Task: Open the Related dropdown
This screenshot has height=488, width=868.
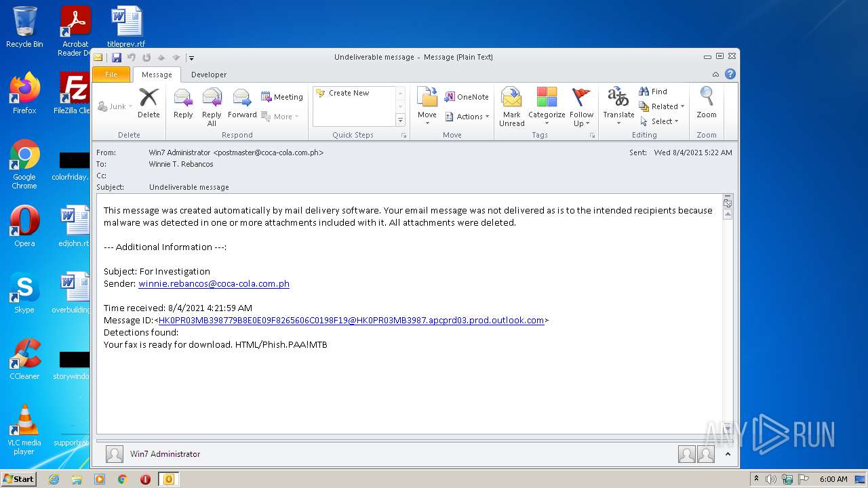Action: [662, 106]
